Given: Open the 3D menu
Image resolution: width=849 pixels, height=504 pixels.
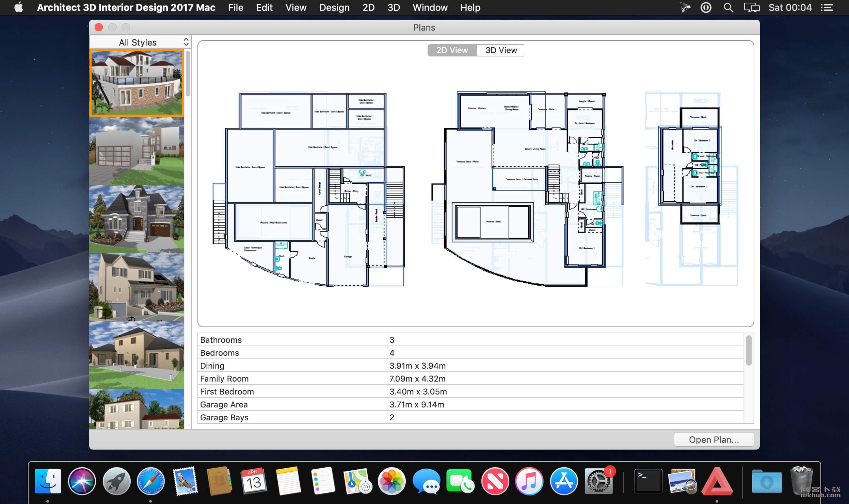Looking at the screenshot, I should 394,7.
